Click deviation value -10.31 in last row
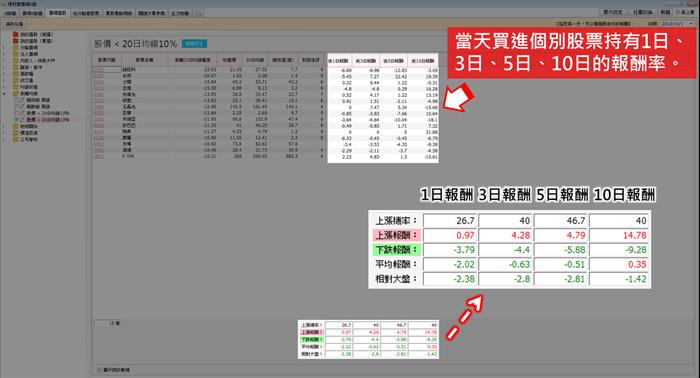 [x=209, y=156]
